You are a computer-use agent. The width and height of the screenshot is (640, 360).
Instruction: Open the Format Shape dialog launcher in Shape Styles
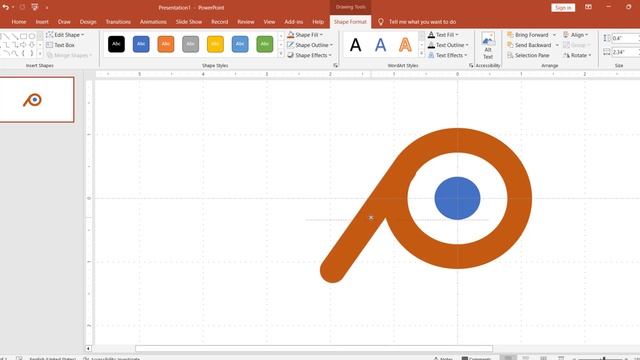tap(336, 65)
